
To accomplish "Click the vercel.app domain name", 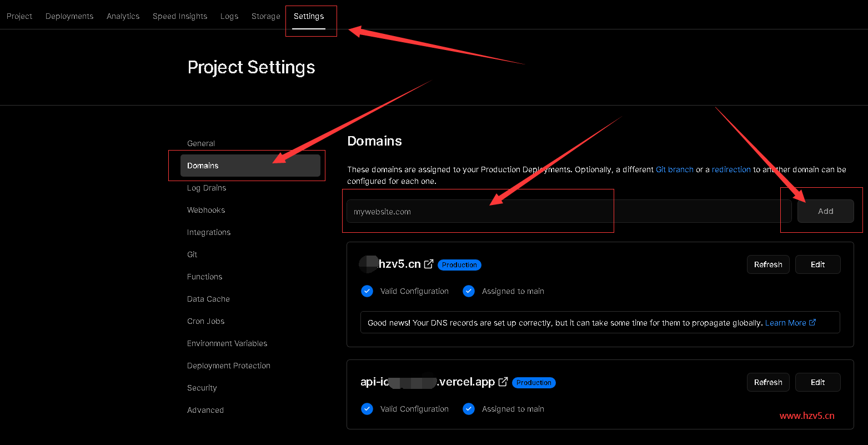I will point(428,382).
